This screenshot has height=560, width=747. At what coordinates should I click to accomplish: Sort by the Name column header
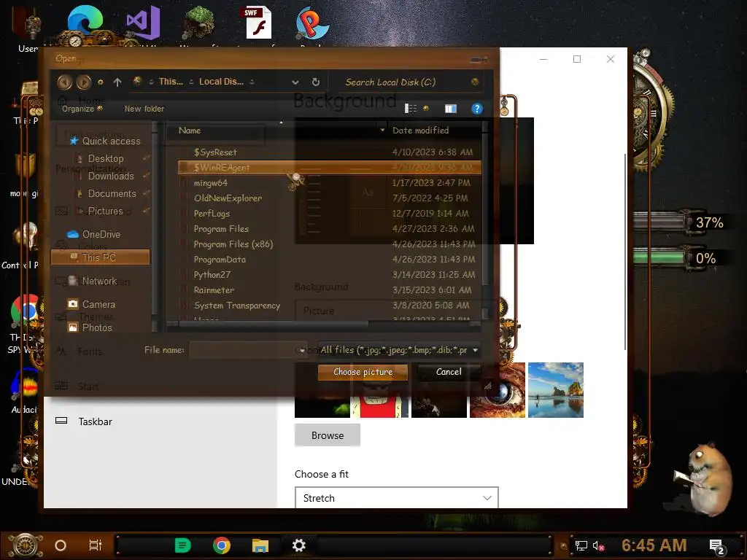coord(190,131)
